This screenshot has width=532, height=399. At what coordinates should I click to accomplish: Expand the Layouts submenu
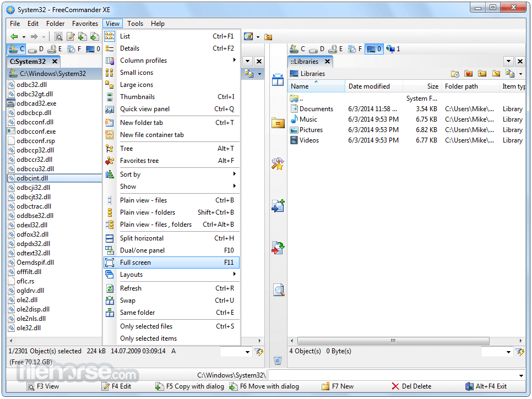[x=171, y=275]
